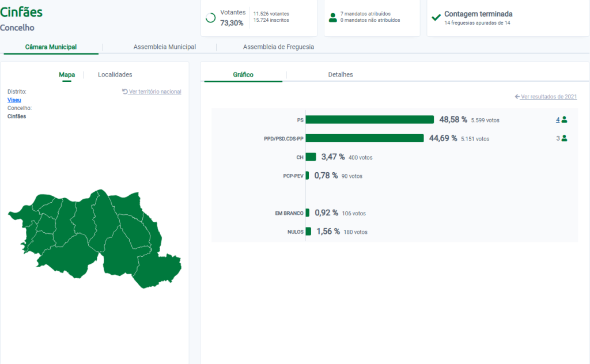Select the Gráfico tab
The width and height of the screenshot is (590, 364).
pos(243,75)
